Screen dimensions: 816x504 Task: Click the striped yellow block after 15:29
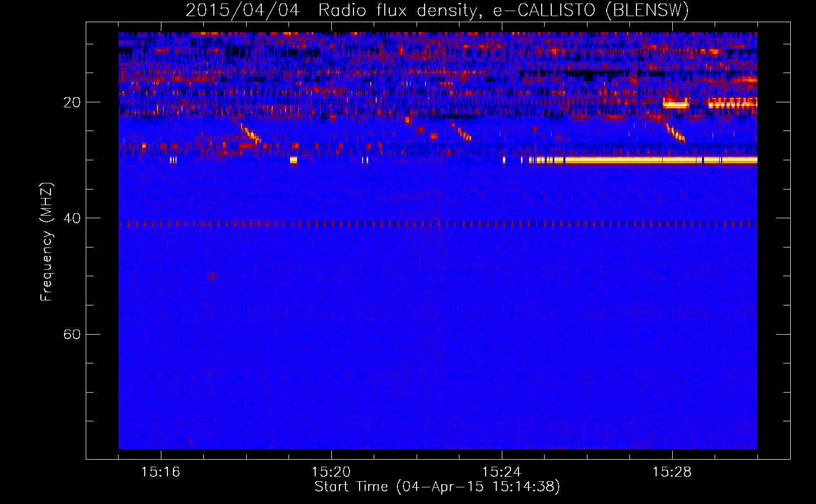pos(733,103)
